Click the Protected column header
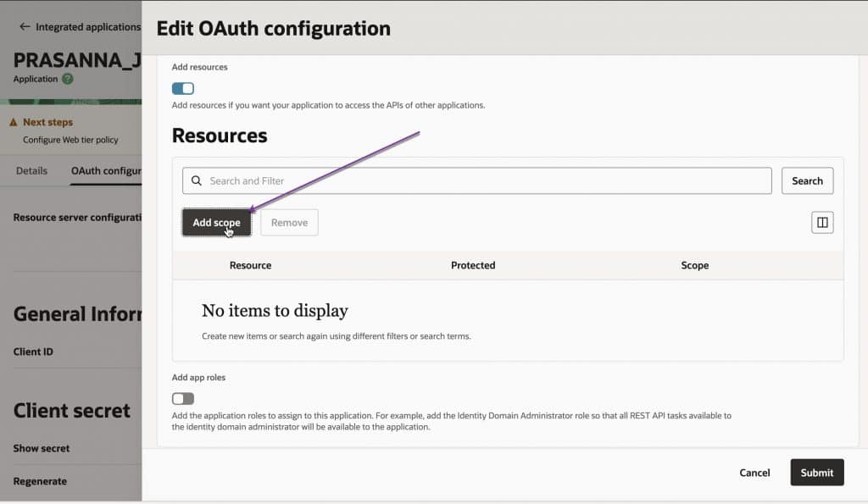868x504 pixels. (473, 265)
